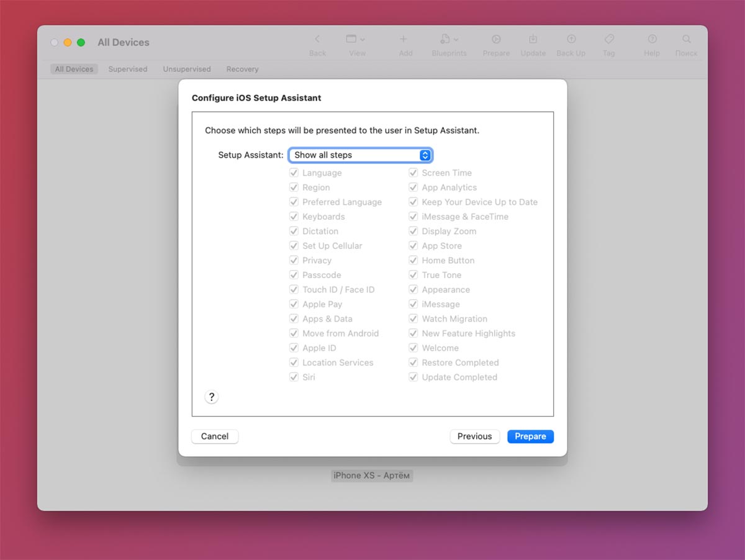
Task: Click the Add plus icon
Action: coord(405,39)
